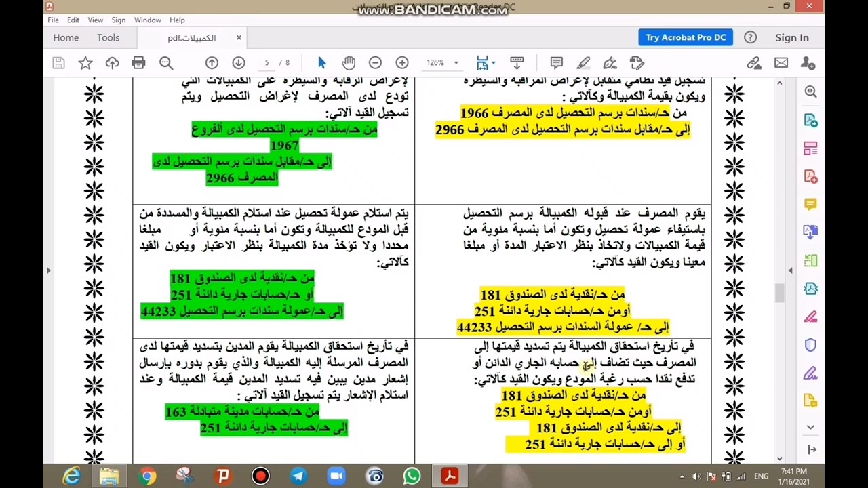Open the Edit menu
This screenshot has width=868, height=488.
point(73,20)
